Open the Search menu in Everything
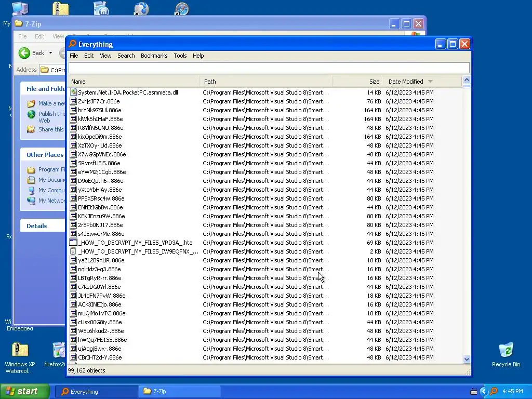The image size is (532, 399). (126, 56)
